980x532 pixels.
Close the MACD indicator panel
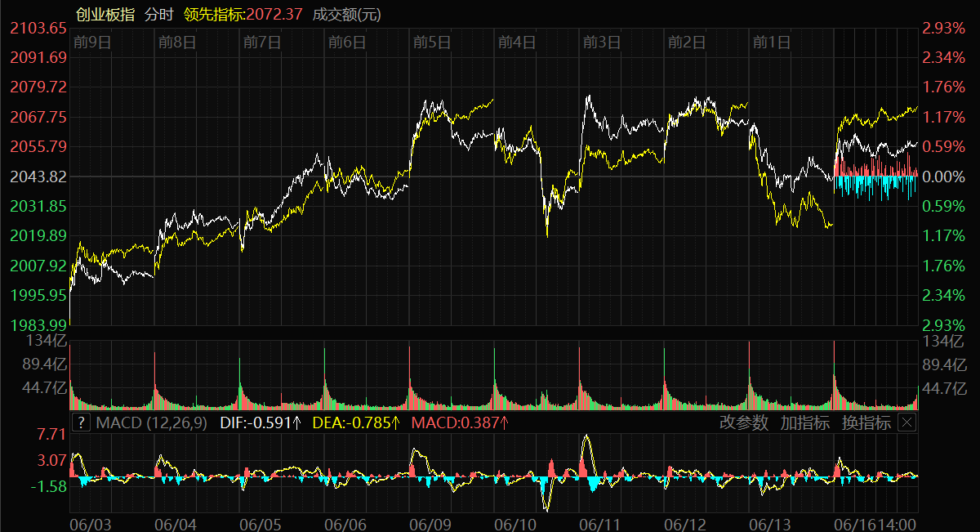(x=906, y=422)
